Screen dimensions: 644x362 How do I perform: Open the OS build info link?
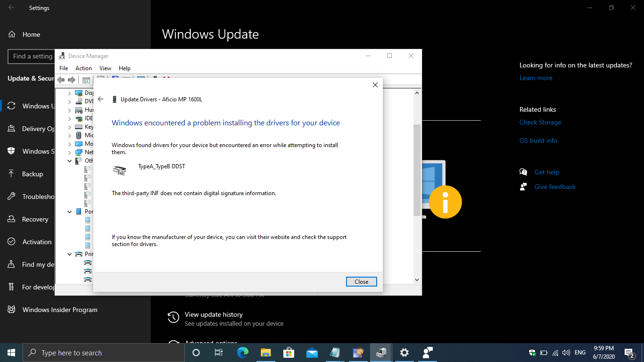pyautogui.click(x=538, y=140)
